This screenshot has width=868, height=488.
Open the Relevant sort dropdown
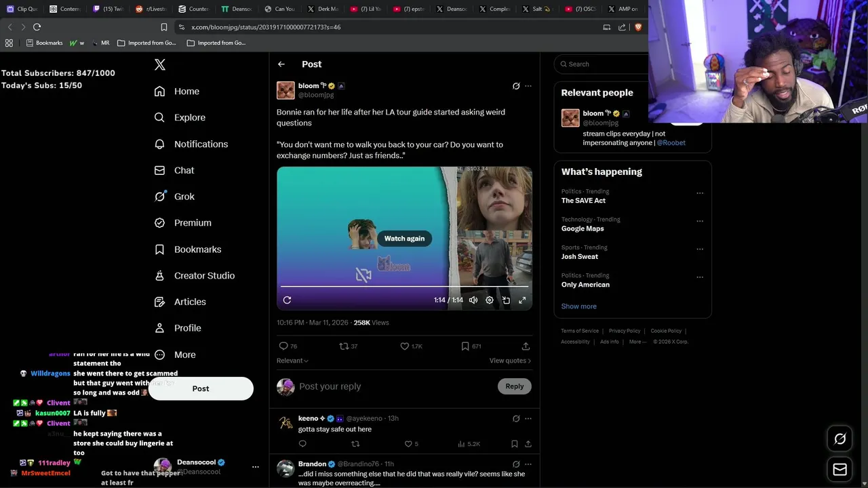(292, 361)
